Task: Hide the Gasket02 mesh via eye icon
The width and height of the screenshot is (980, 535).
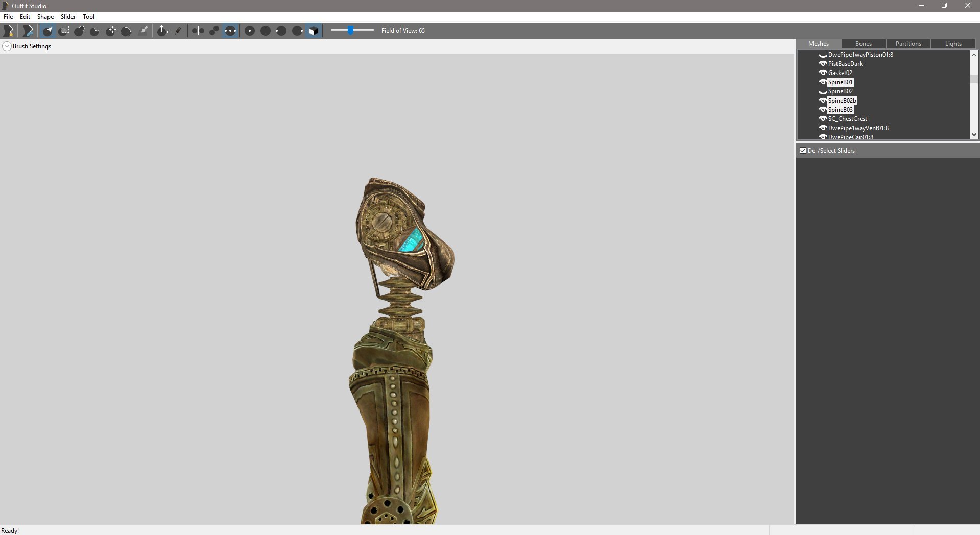Action: [823, 73]
